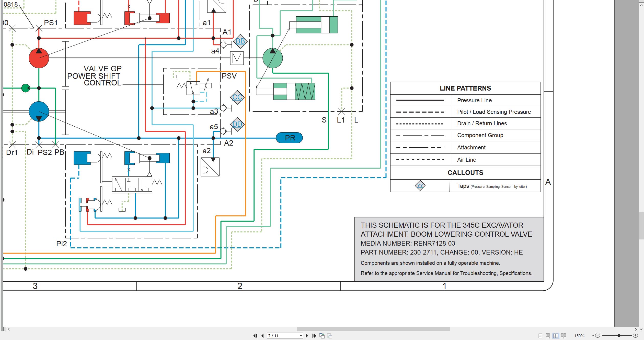Select continuous page layout
644x340 pixels.
click(548, 336)
